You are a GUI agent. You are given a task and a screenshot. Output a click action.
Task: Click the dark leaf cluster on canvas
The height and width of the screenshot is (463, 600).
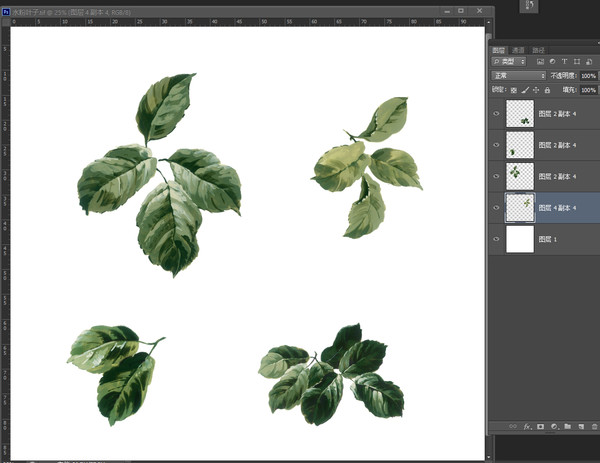331,375
